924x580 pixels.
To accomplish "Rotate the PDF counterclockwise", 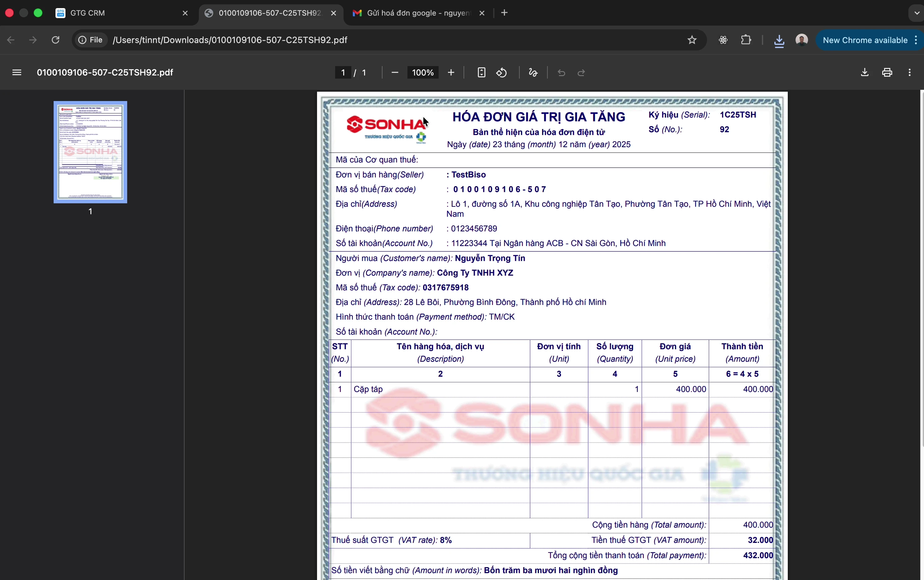I will click(x=502, y=72).
